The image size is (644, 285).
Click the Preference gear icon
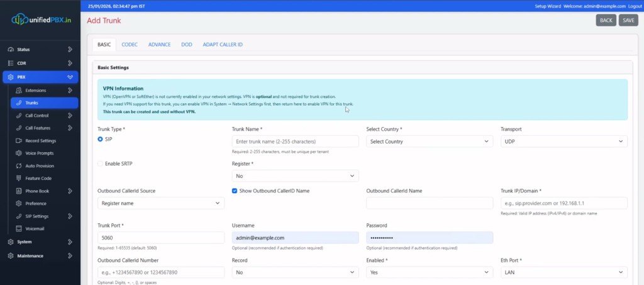tap(18, 203)
